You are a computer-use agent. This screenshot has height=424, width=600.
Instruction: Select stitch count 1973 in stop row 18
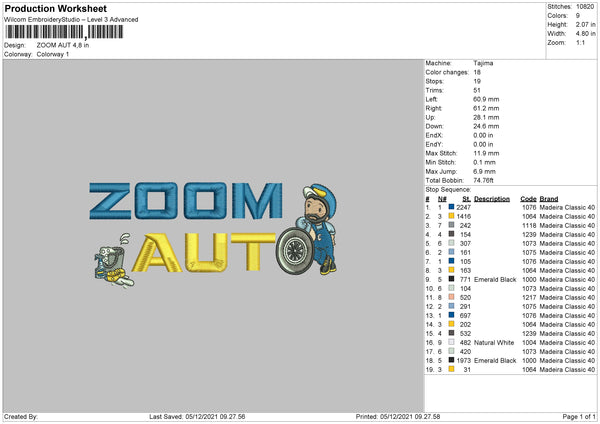pyautogui.click(x=463, y=360)
